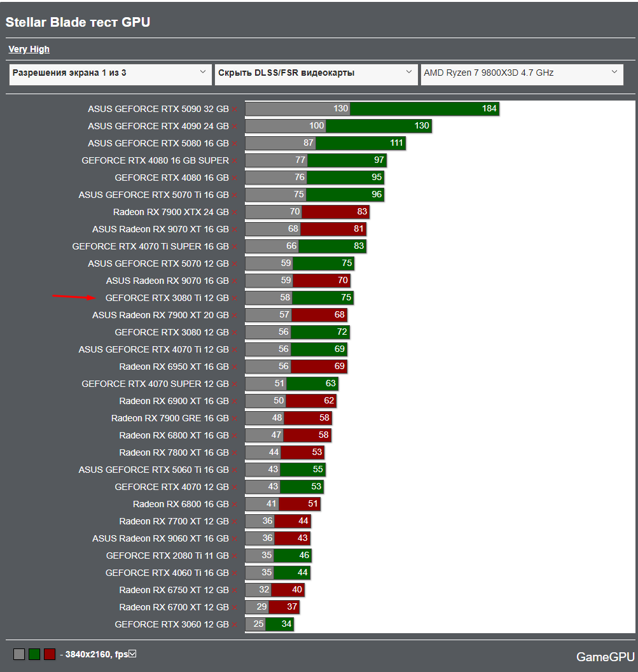Screen dimensions: 638x672
Task: Click the 'Radeon RX 6700 XT 12 GB' label
Action: click(174, 607)
